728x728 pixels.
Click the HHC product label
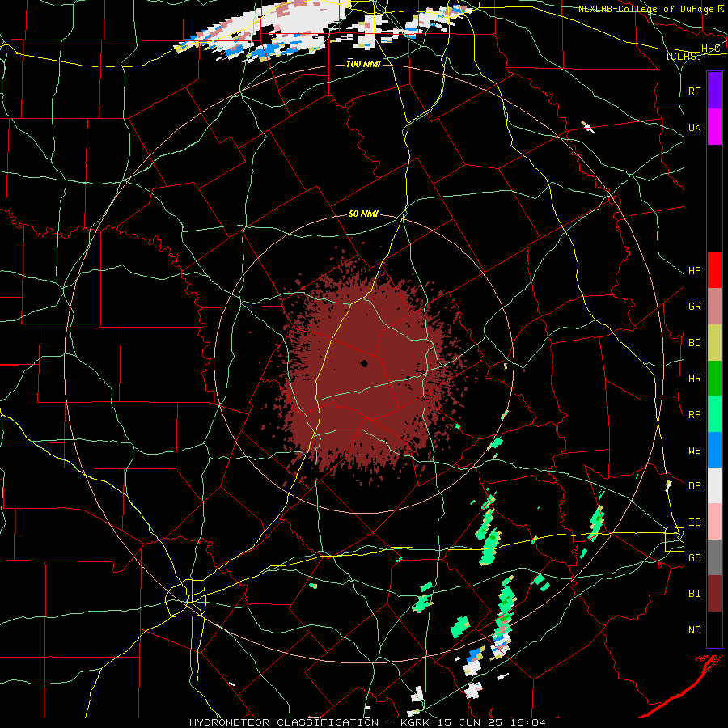[x=710, y=49]
